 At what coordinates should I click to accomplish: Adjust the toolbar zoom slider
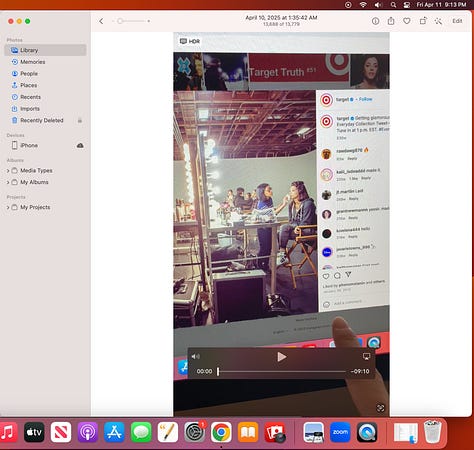click(131, 21)
